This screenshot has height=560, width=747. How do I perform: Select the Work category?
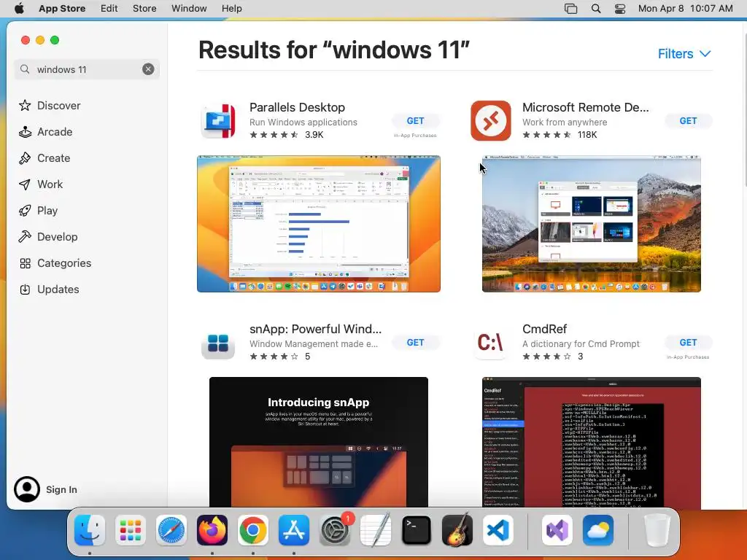point(41,184)
